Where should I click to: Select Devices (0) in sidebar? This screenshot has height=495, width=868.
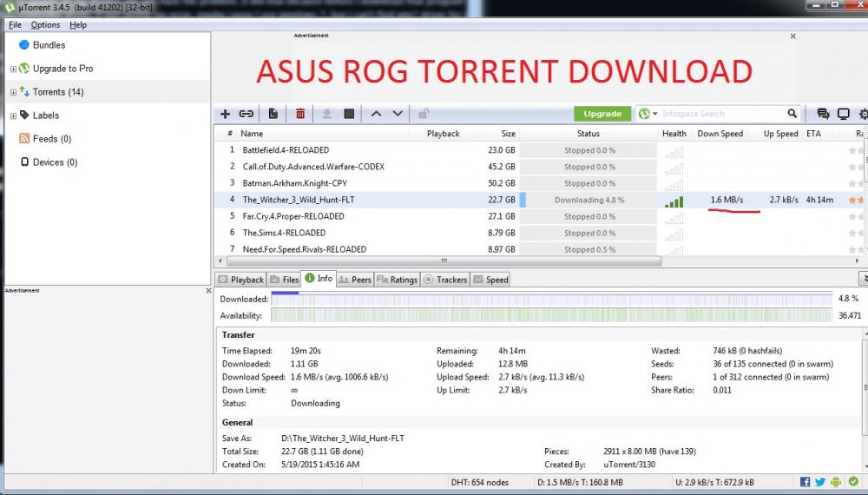tap(55, 162)
